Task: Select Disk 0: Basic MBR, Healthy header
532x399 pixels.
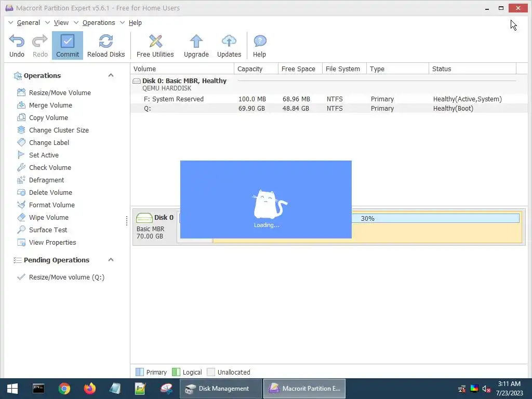Action: pyautogui.click(x=184, y=81)
